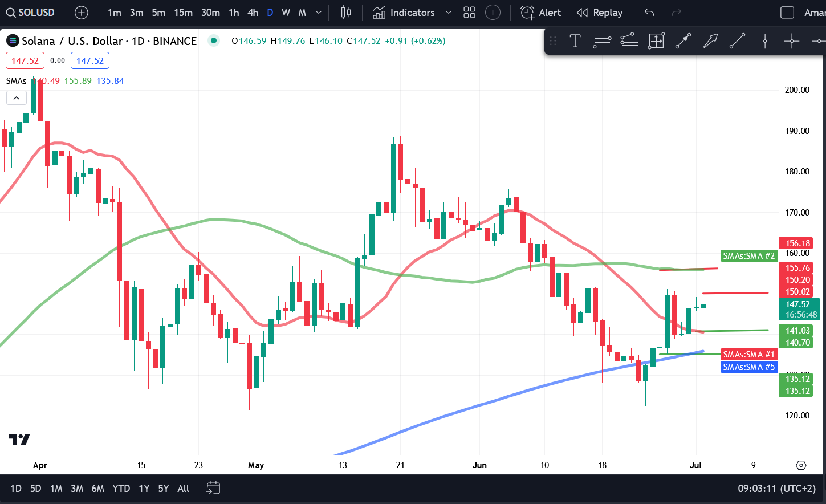Open symbol search for SOLUSD
Screen dimensions: 826x504
pyautogui.click(x=31, y=13)
